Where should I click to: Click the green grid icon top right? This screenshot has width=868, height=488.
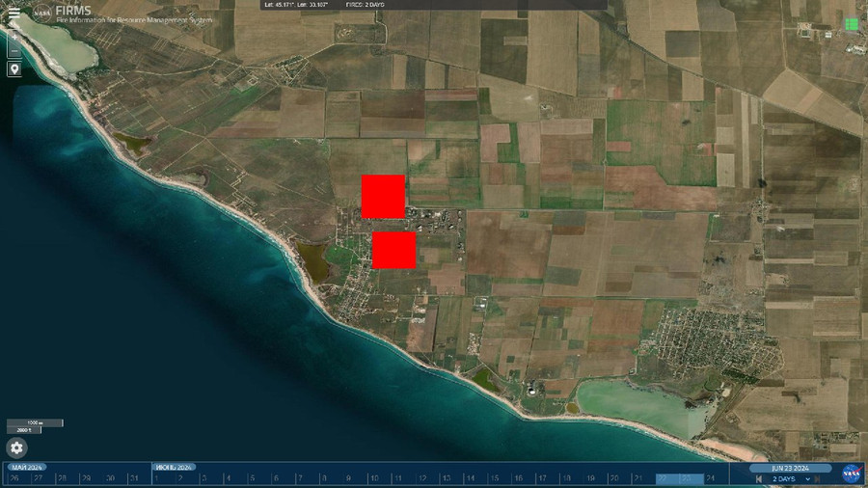pyautogui.click(x=851, y=23)
